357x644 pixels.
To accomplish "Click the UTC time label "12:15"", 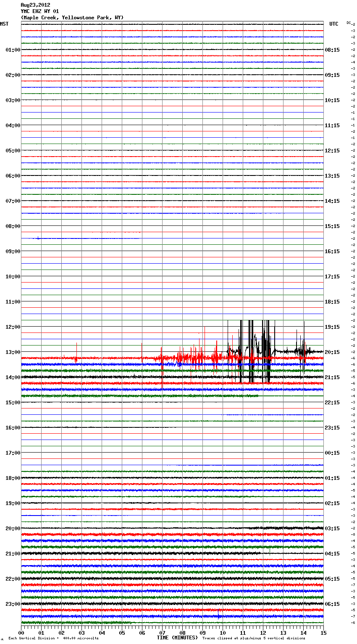I will 332,151.
